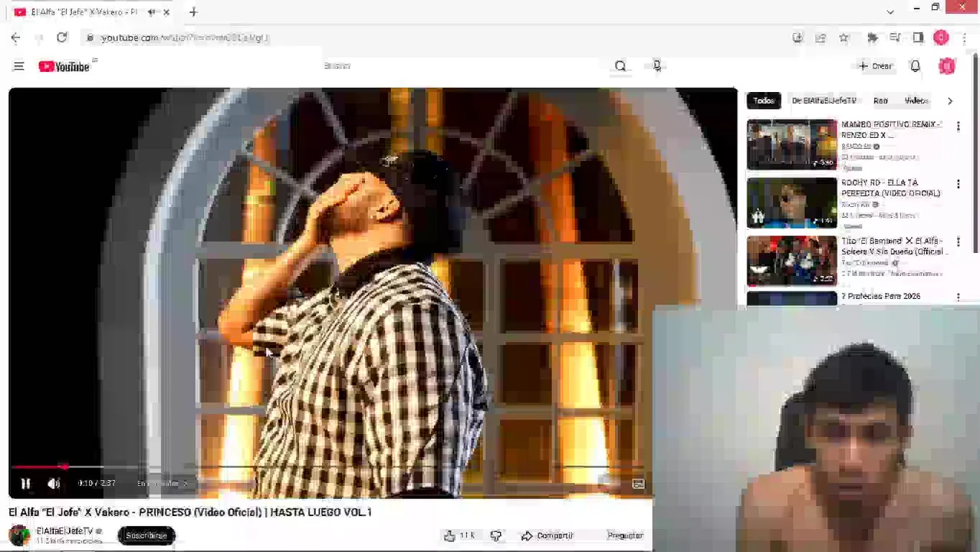The width and height of the screenshot is (980, 552).
Task: Open Tito El Bambino X El Alfa thumbnail
Action: pyautogui.click(x=792, y=261)
